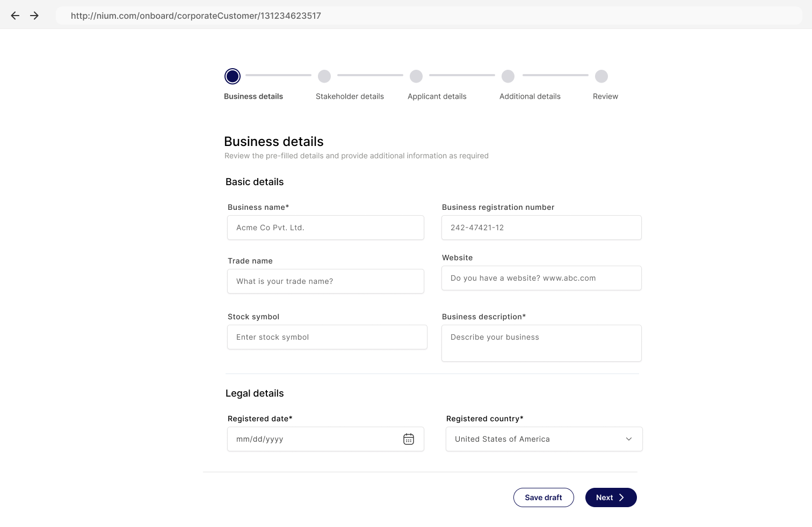812x527 pixels.
Task: Click the Business description text area
Action: (541, 343)
